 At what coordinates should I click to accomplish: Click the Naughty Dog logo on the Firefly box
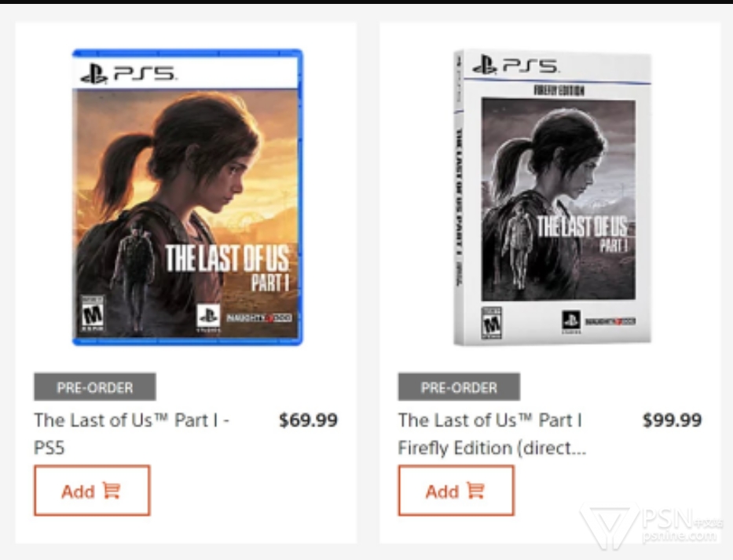coord(610,321)
